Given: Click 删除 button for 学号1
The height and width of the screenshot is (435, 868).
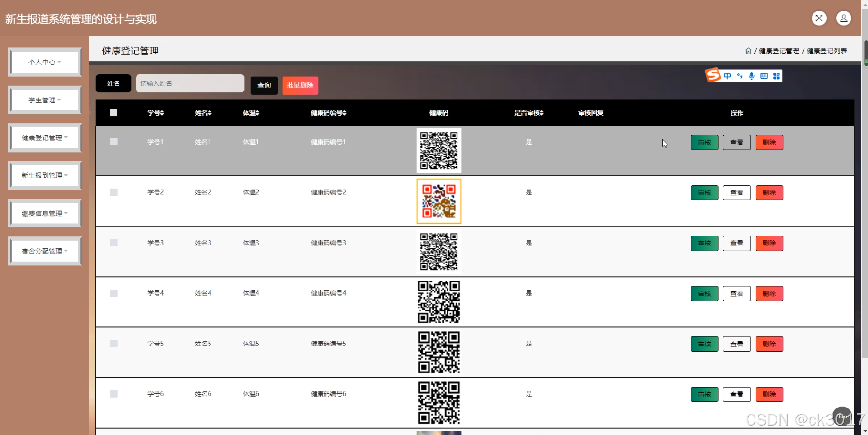Looking at the screenshot, I should coord(769,142).
